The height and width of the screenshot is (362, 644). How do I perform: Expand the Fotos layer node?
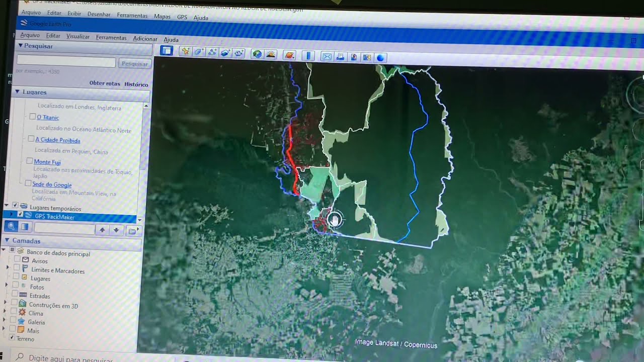click(x=7, y=285)
